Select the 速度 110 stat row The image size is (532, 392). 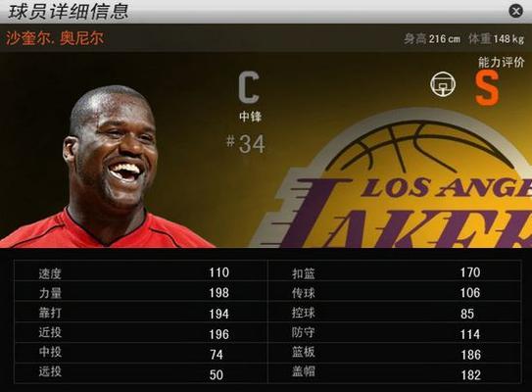tap(140, 271)
